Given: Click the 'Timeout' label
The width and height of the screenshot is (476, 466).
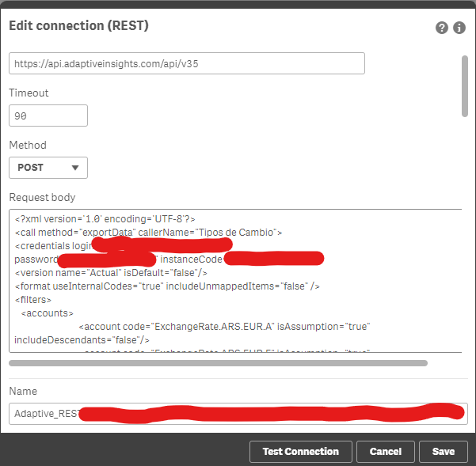Looking at the screenshot, I should pyautogui.click(x=29, y=93).
